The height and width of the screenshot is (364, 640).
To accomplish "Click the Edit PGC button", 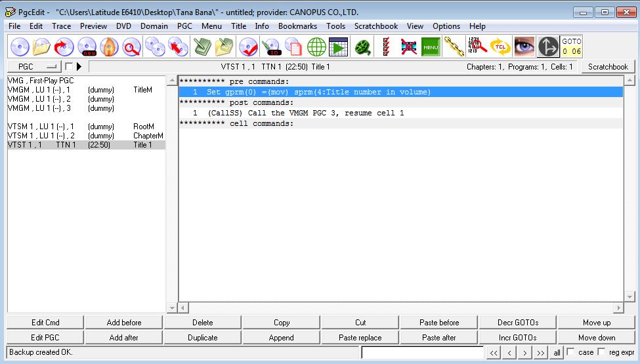I will (45, 338).
